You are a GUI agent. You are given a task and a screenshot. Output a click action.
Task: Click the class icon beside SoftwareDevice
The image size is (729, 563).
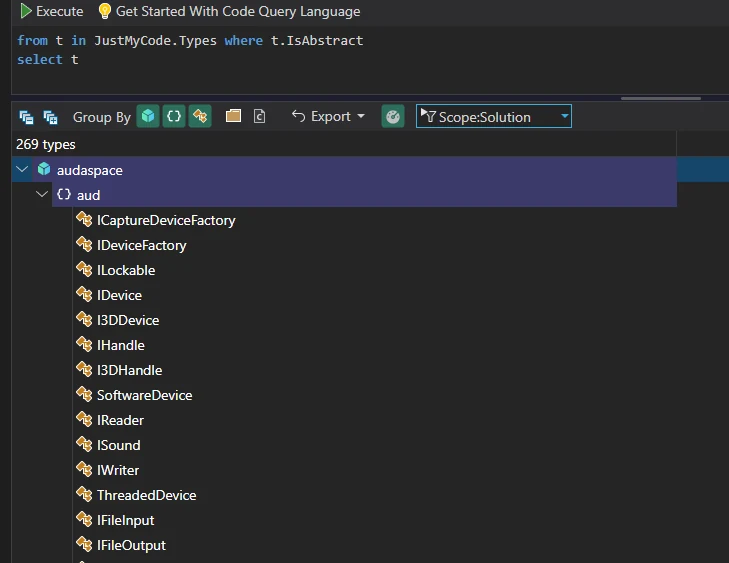point(84,394)
